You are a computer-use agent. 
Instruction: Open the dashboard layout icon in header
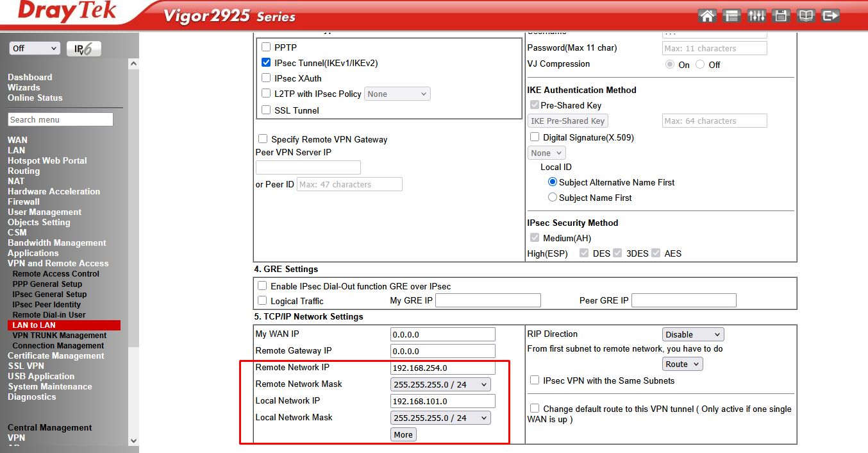coord(731,16)
